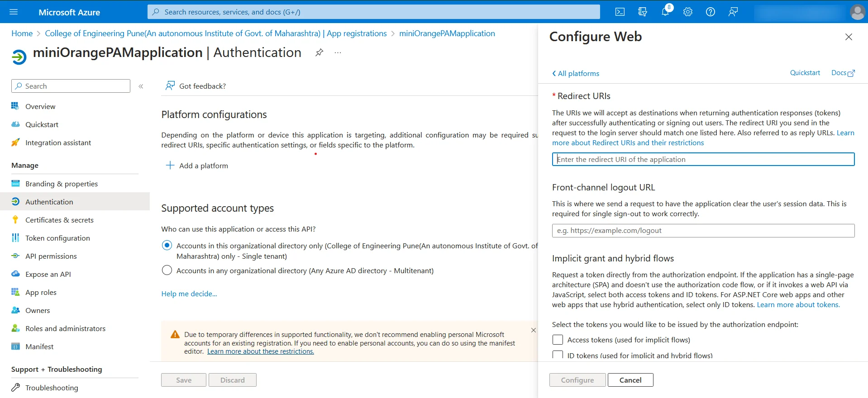868x398 pixels.
Task: Check ID tokens for implicit and hybrid flows
Action: pyautogui.click(x=558, y=355)
